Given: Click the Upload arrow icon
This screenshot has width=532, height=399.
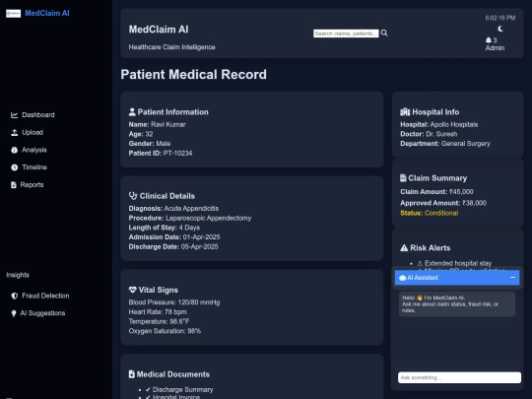Looking at the screenshot, I should pos(14,133).
